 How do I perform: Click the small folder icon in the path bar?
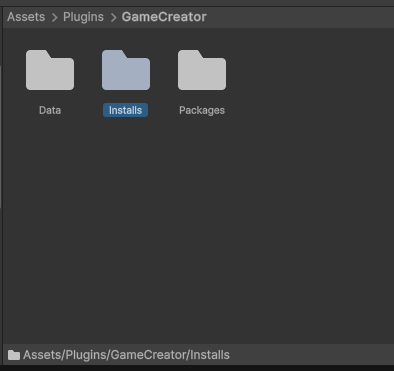pyautogui.click(x=14, y=355)
